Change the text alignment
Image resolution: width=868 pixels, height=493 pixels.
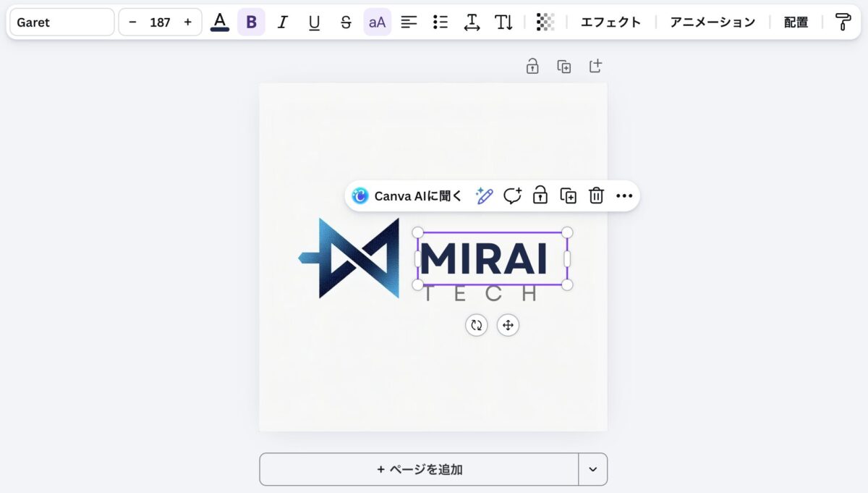click(409, 22)
